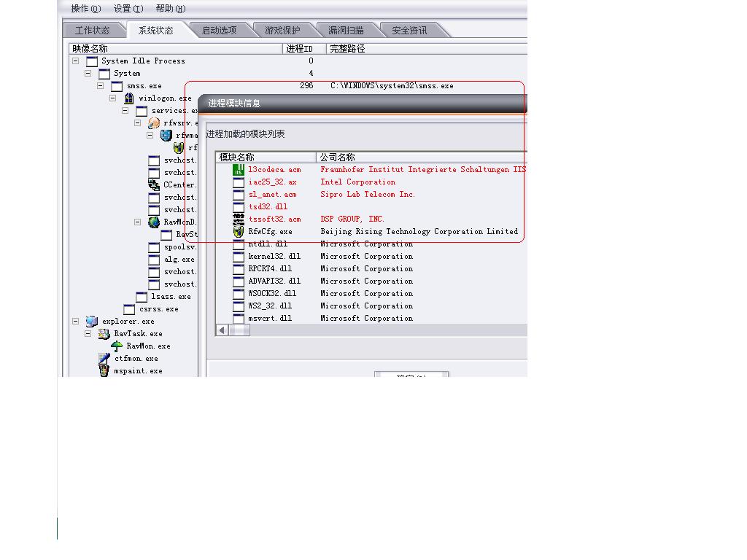Collapse the RavTask.exe tree node
Image resolution: width=747 pixels, height=560 pixels.
click(x=88, y=333)
